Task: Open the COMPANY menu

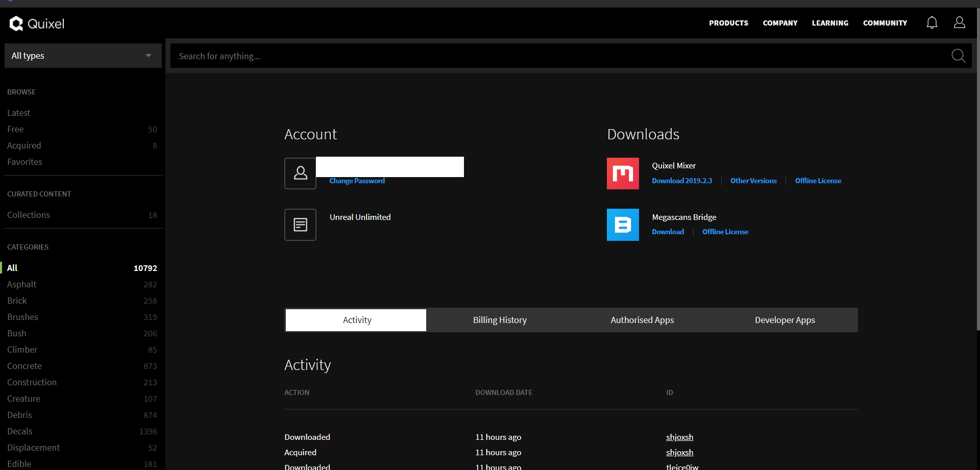Action: click(780, 23)
